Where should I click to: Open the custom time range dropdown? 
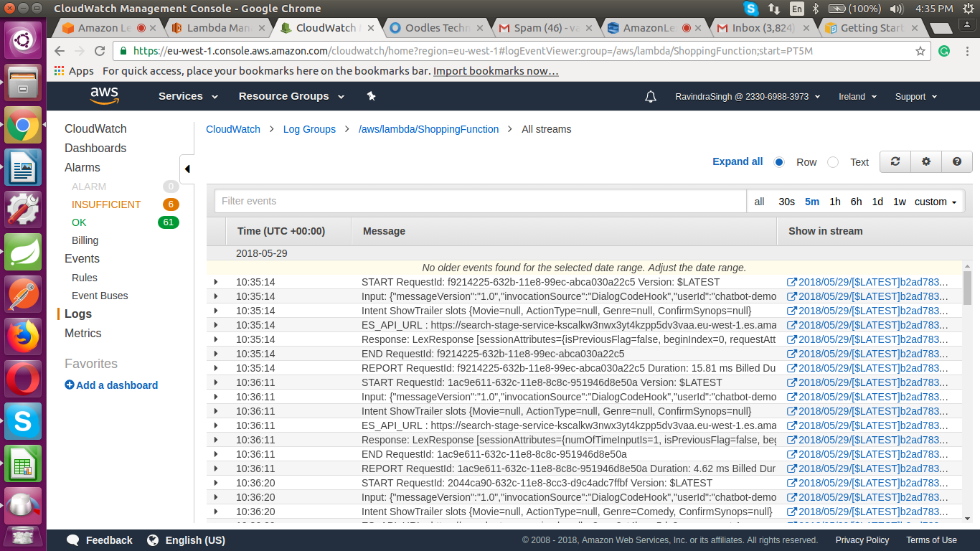tap(936, 202)
